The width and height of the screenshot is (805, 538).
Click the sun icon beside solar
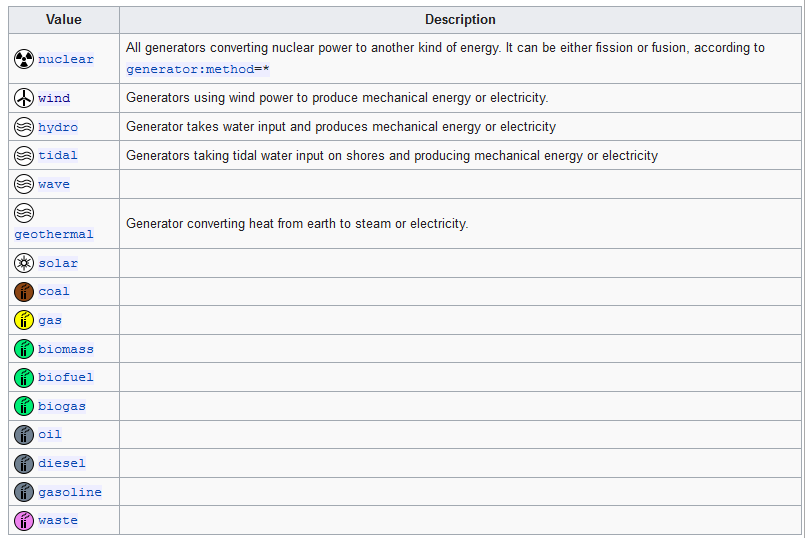(24, 263)
